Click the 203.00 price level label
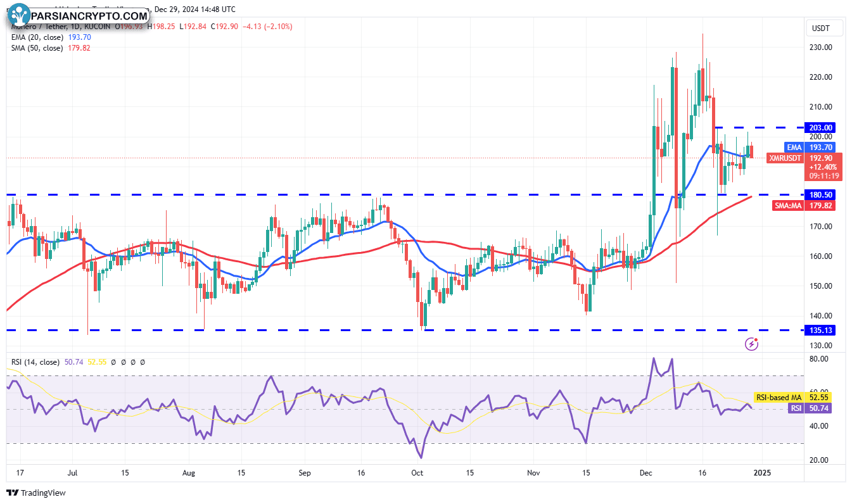 click(820, 127)
